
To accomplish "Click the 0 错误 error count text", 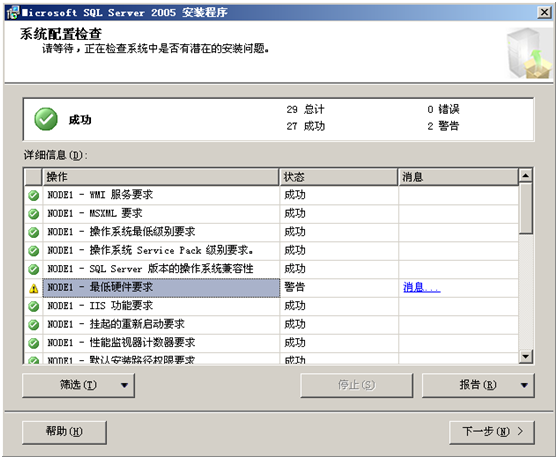I will [443, 109].
